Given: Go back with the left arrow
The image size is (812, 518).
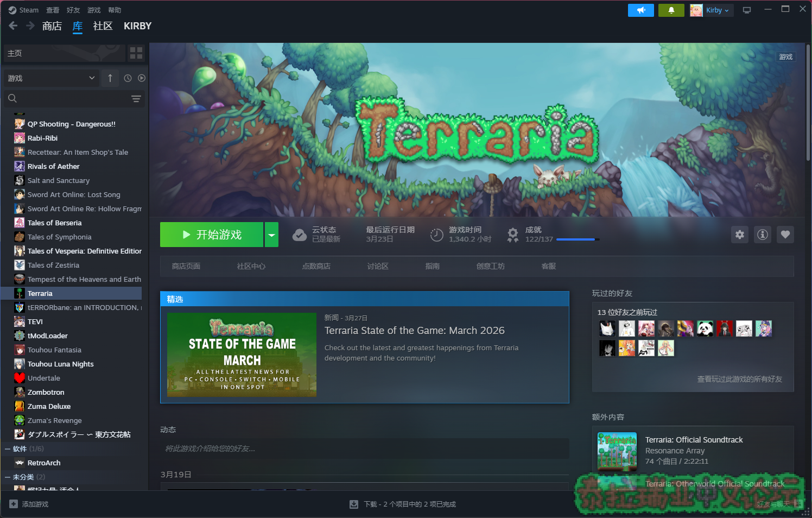Looking at the screenshot, I should 14,26.
